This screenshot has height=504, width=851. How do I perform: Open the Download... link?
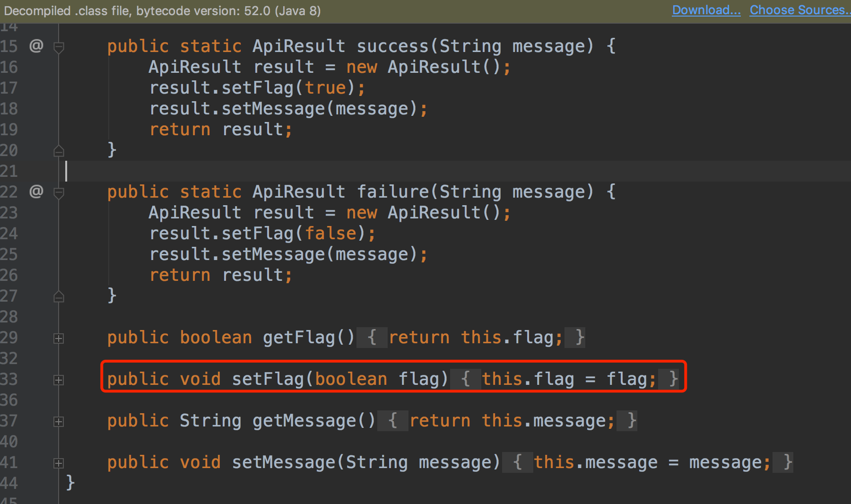(x=706, y=10)
